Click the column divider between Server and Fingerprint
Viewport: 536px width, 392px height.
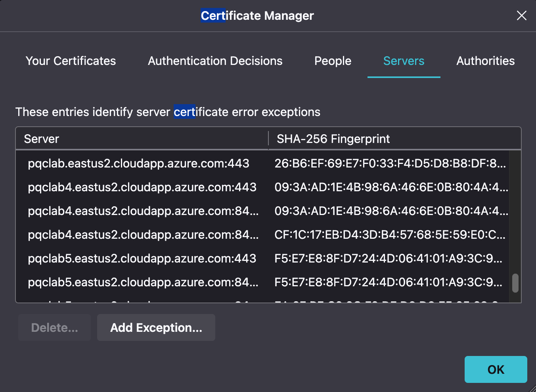pyautogui.click(x=268, y=139)
